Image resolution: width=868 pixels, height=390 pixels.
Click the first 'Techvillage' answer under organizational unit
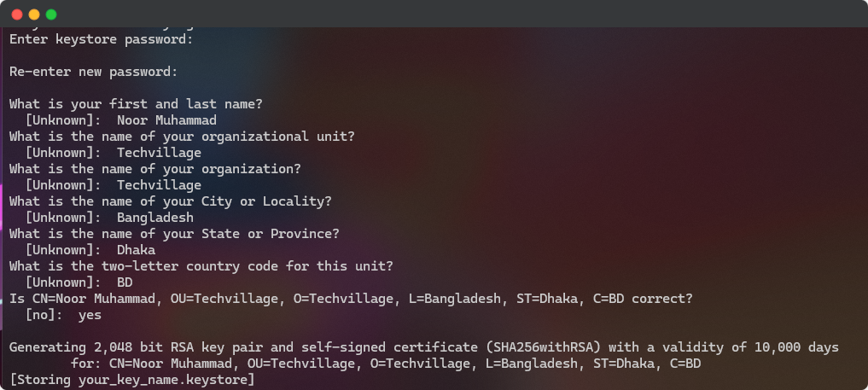[159, 153]
